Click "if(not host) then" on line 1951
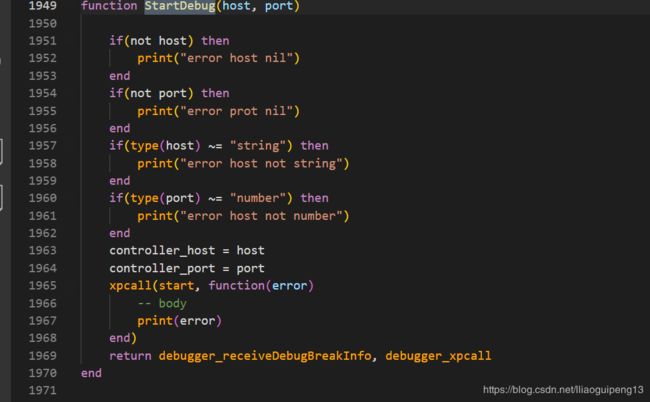Image resolution: width=650 pixels, height=402 pixels. (x=169, y=41)
